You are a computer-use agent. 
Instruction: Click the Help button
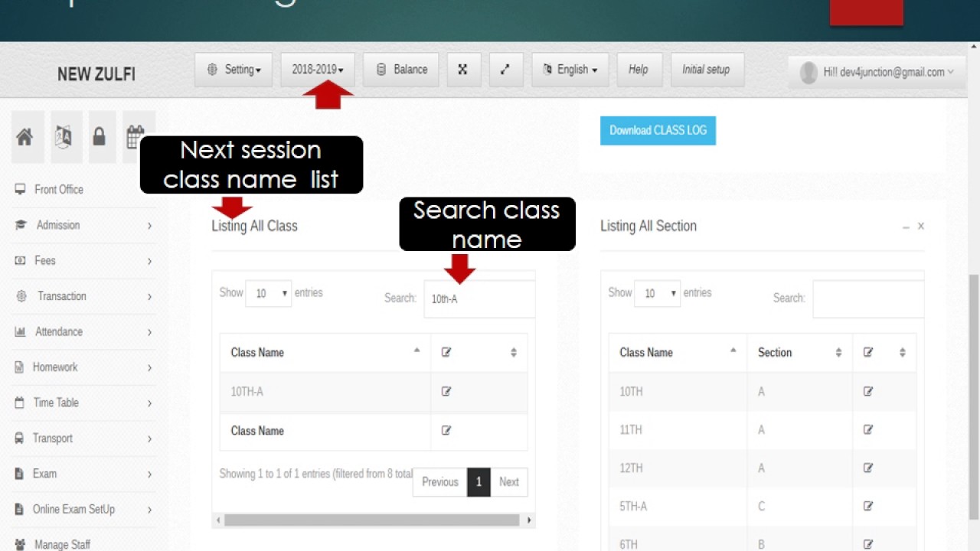[639, 70]
